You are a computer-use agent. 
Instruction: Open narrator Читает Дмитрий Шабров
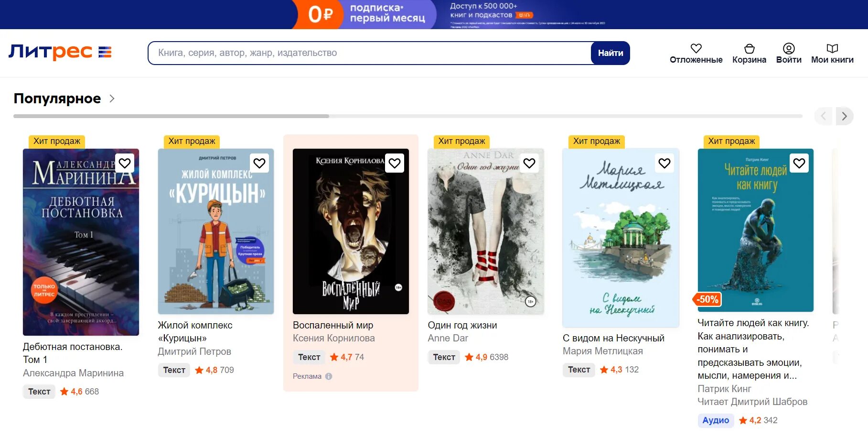(x=752, y=402)
